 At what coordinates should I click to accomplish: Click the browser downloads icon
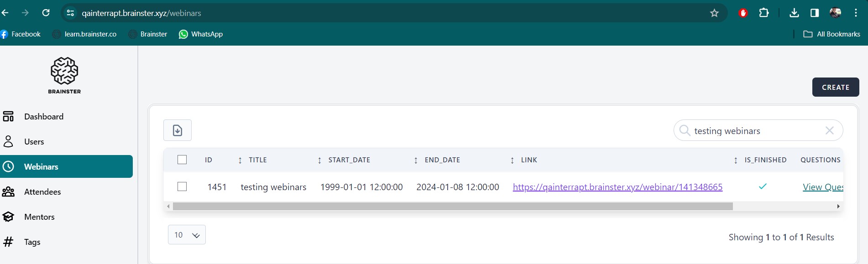click(794, 13)
